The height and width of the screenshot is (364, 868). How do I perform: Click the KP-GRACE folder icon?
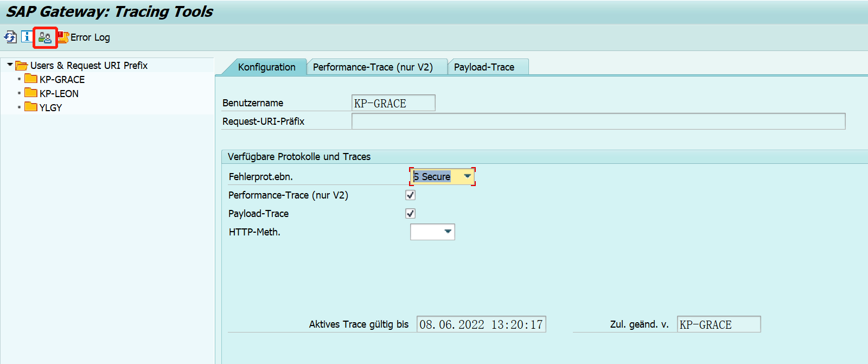(31, 79)
